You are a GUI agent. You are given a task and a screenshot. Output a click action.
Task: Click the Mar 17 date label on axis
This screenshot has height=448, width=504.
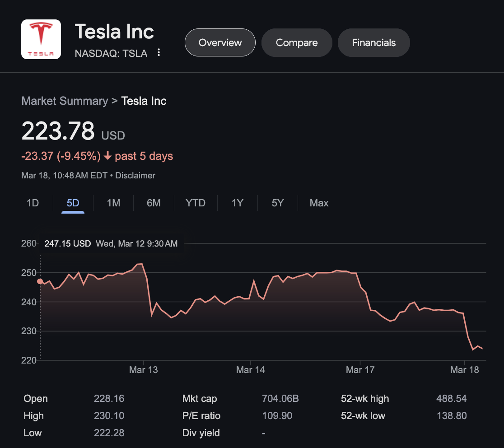pos(360,370)
